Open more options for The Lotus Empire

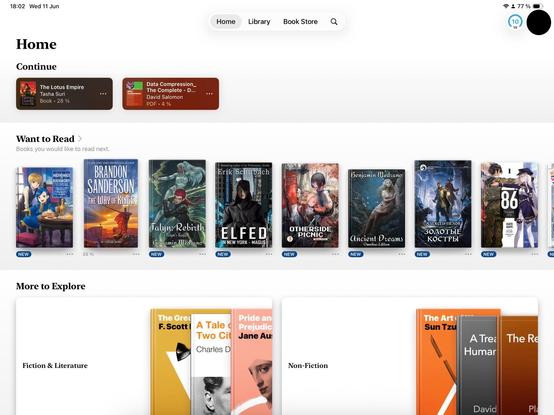(103, 94)
